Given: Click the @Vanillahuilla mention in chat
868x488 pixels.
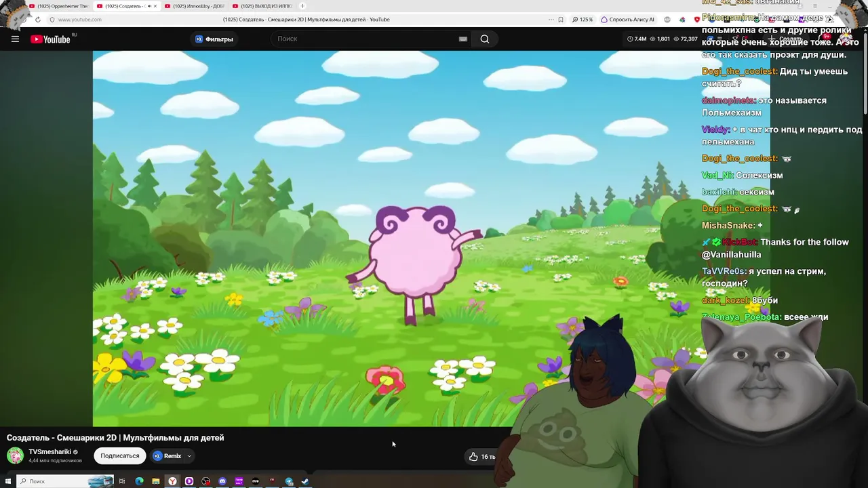Looking at the screenshot, I should 732,255.
